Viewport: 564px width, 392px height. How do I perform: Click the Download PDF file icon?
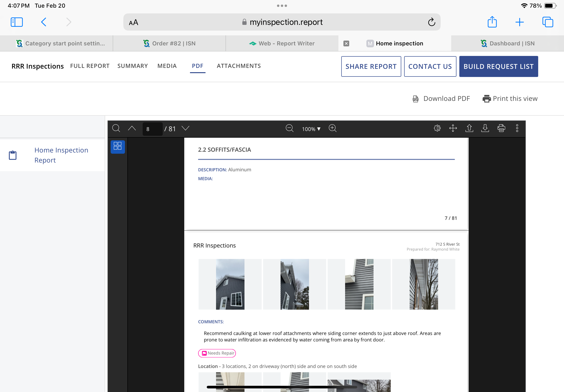pyautogui.click(x=415, y=99)
